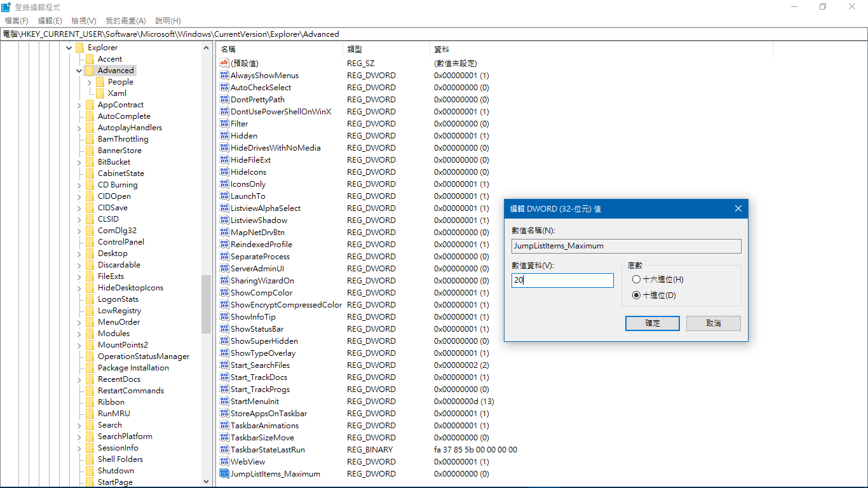Click the folder icon for the People key
This screenshot has width=868, height=488.
click(x=100, y=82)
